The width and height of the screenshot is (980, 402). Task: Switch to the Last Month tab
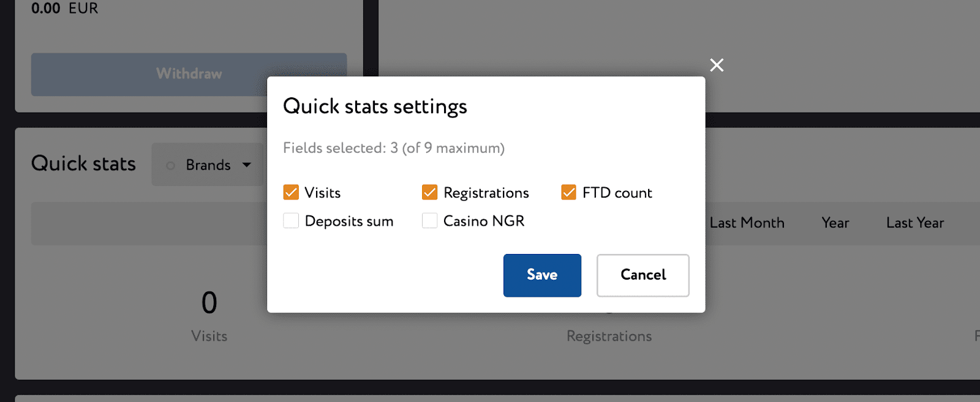(747, 223)
